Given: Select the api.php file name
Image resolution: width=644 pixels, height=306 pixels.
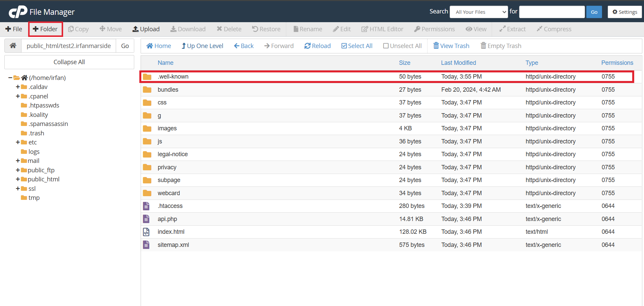Looking at the screenshot, I should [167, 219].
